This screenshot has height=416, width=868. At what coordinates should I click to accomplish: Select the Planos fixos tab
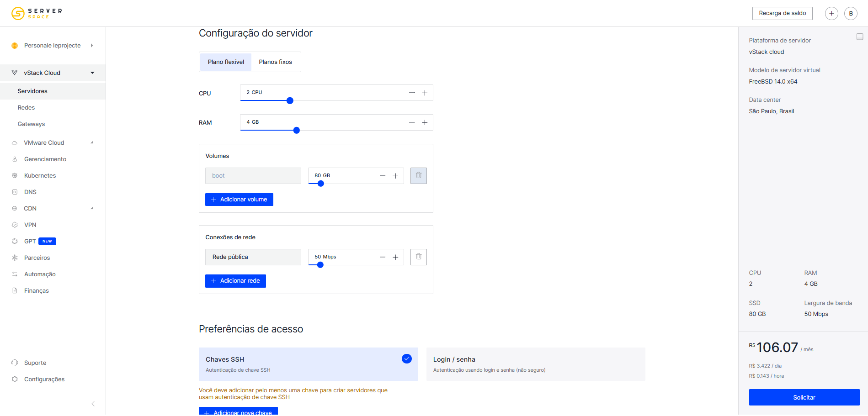click(x=275, y=62)
